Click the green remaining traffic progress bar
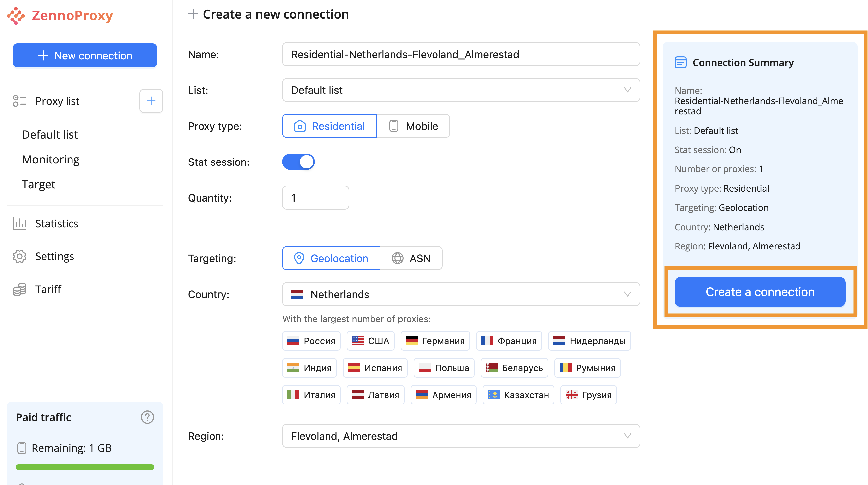Image resolution: width=868 pixels, height=485 pixels. coord(85,467)
